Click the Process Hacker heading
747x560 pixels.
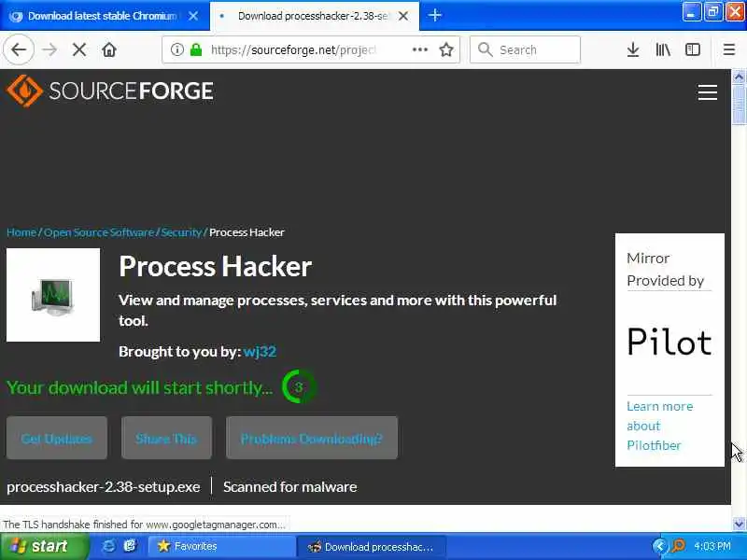[216, 266]
